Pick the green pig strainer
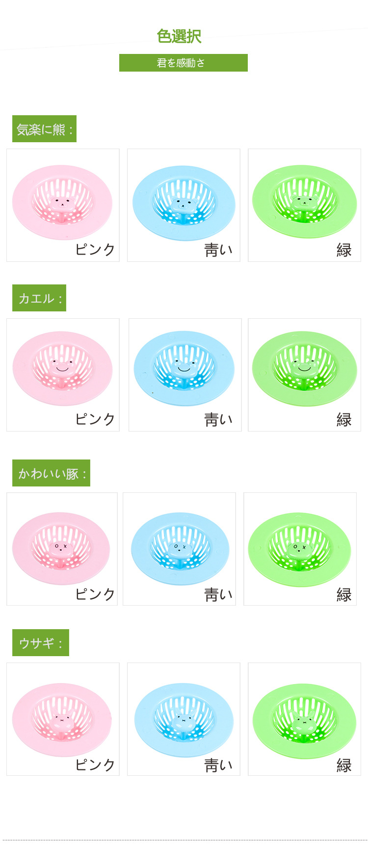Screen dimensions: 368x868 tap(300, 548)
